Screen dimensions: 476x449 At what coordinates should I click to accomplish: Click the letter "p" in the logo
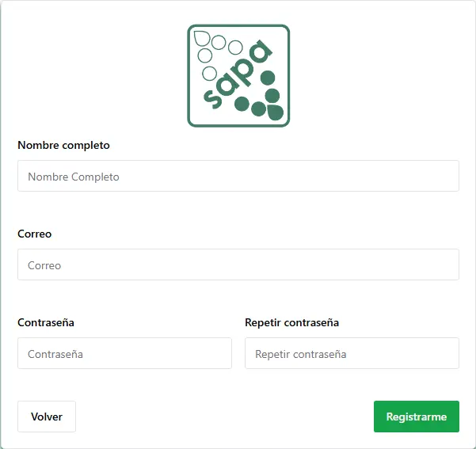[242, 71]
